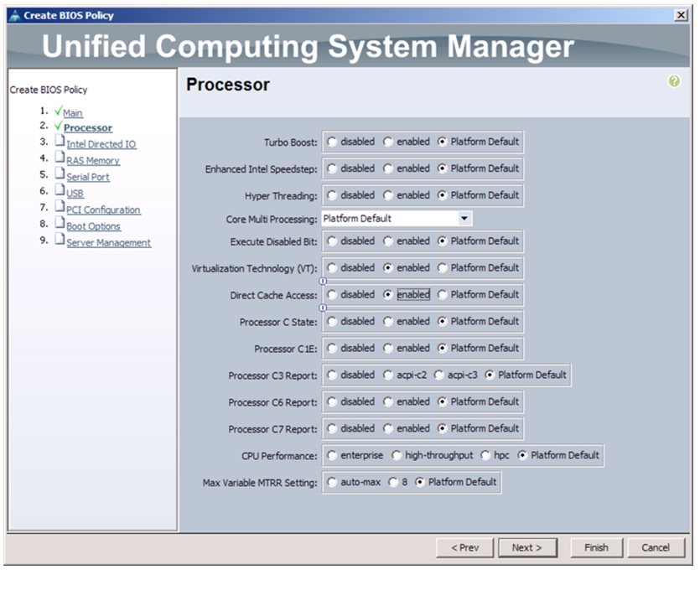Go to the USB step
700x590 pixels.
tap(75, 194)
